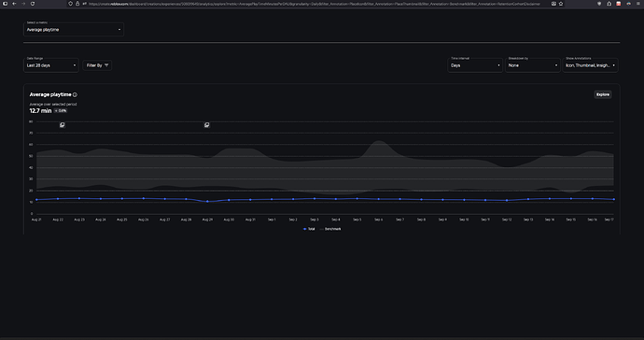Viewport: 644px width, 340px height.
Task: Click the Average playtime info icon
Action: pos(75,94)
